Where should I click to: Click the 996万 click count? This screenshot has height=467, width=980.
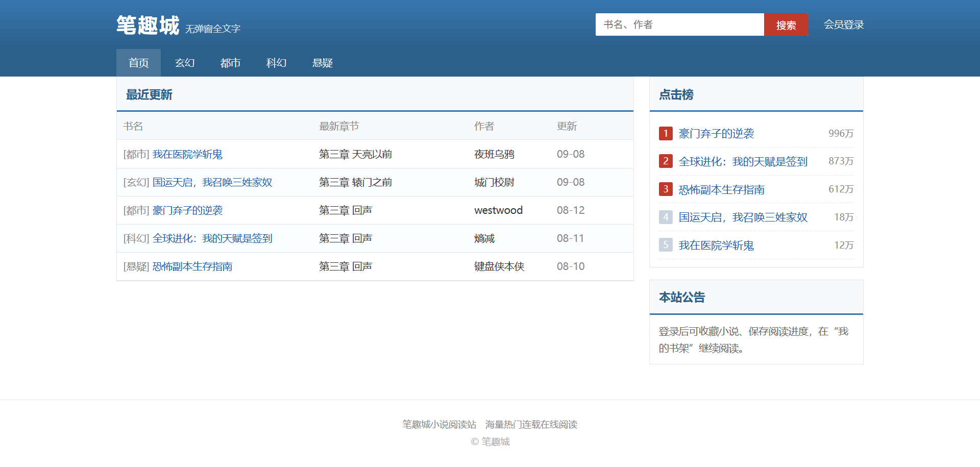[841, 134]
